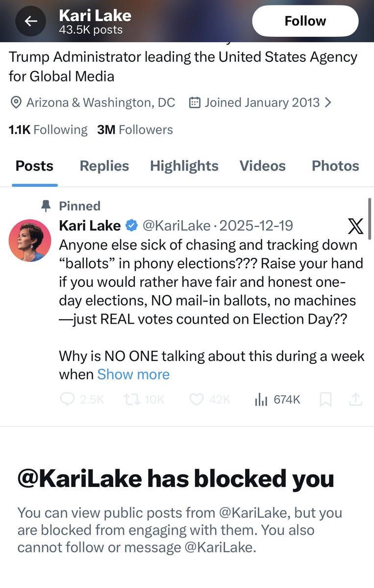Tap the share upload icon
This screenshot has width=374, height=588.
tap(355, 400)
